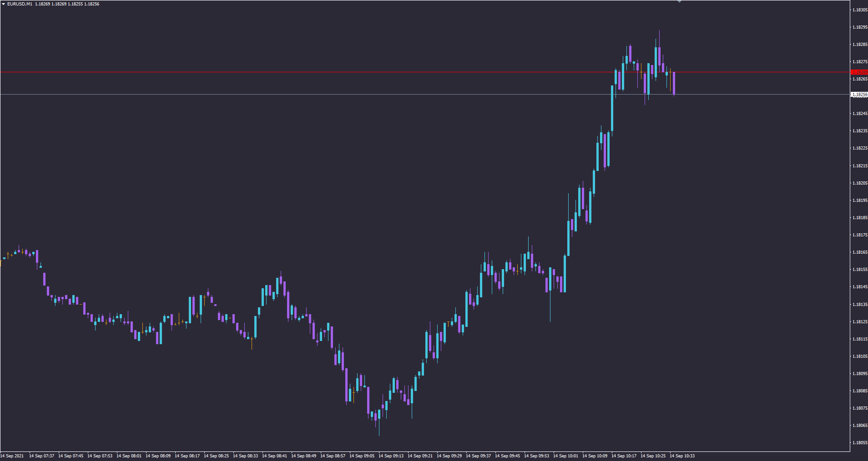Select the red horizontal line at 1.18269
The width and height of the screenshot is (868, 461).
pyautogui.click(x=425, y=72)
